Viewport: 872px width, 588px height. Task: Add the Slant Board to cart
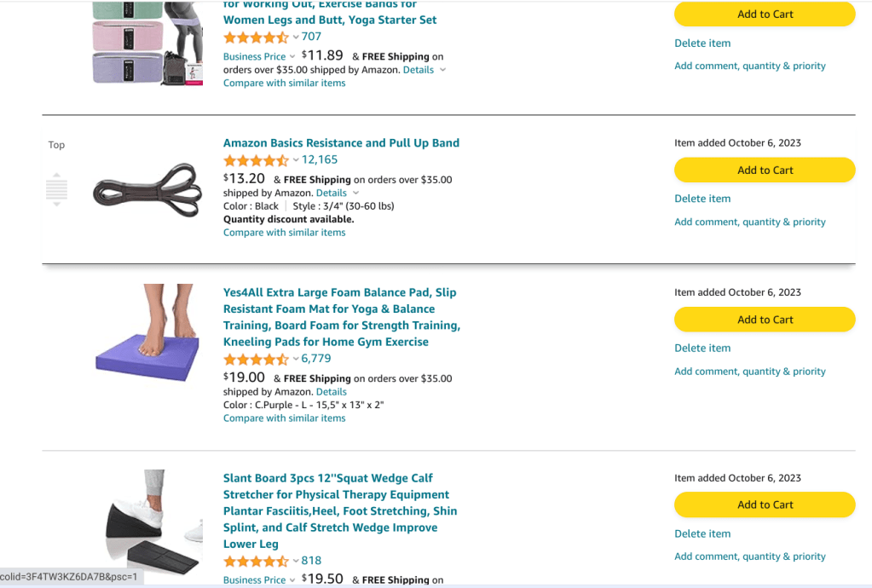764,504
